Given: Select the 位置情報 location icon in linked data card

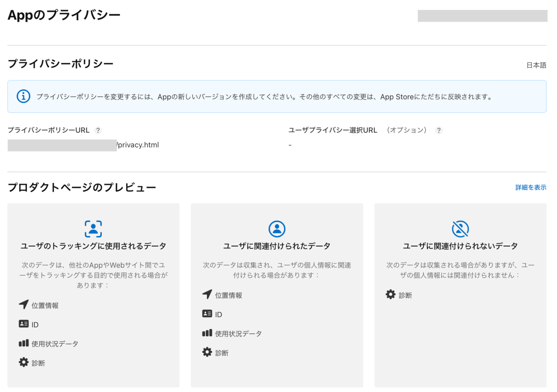Looking at the screenshot, I should [x=206, y=295].
